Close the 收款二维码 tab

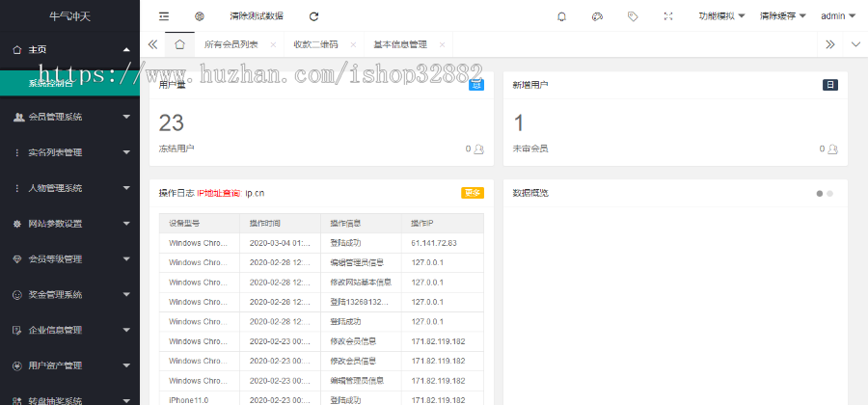click(353, 45)
